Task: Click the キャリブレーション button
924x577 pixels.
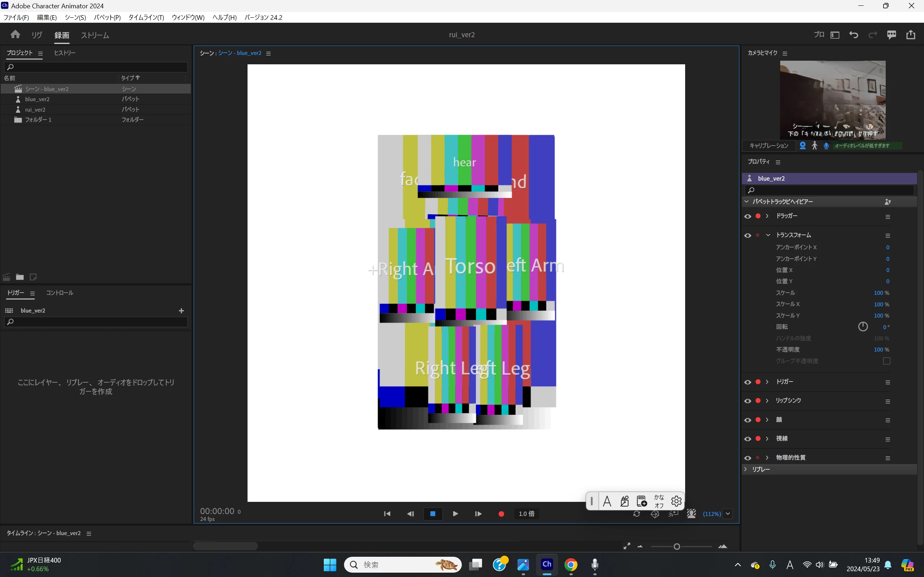Action: pos(769,146)
